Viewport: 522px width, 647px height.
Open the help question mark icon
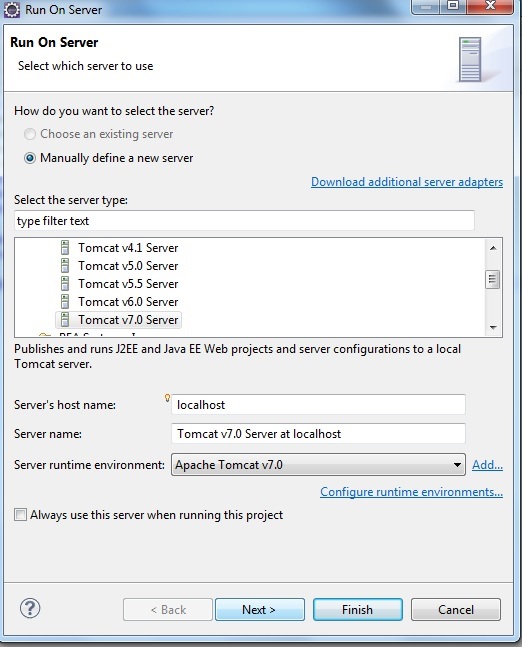click(x=30, y=608)
